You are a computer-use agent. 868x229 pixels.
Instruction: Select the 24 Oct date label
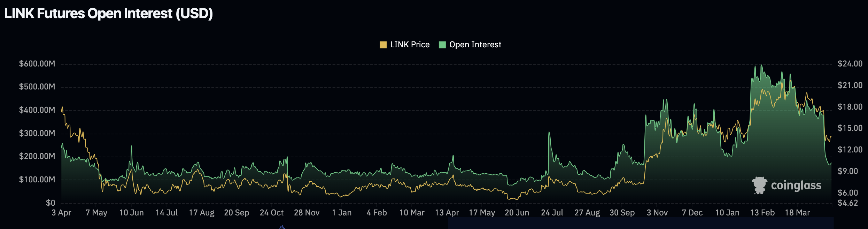pyautogui.click(x=272, y=213)
